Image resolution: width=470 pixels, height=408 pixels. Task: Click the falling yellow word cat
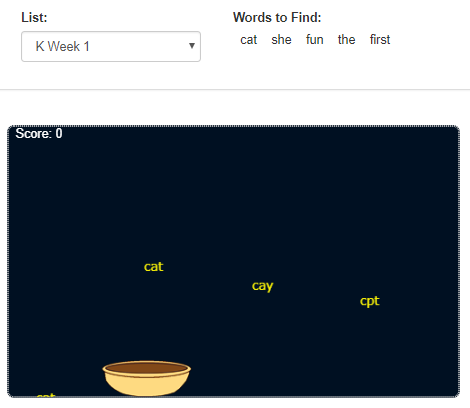154,267
